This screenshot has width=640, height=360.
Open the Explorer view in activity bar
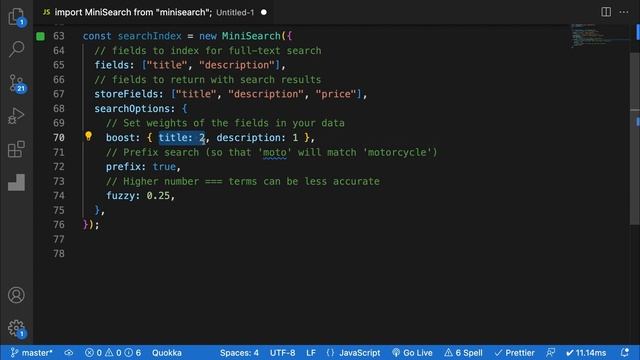[x=16, y=16]
